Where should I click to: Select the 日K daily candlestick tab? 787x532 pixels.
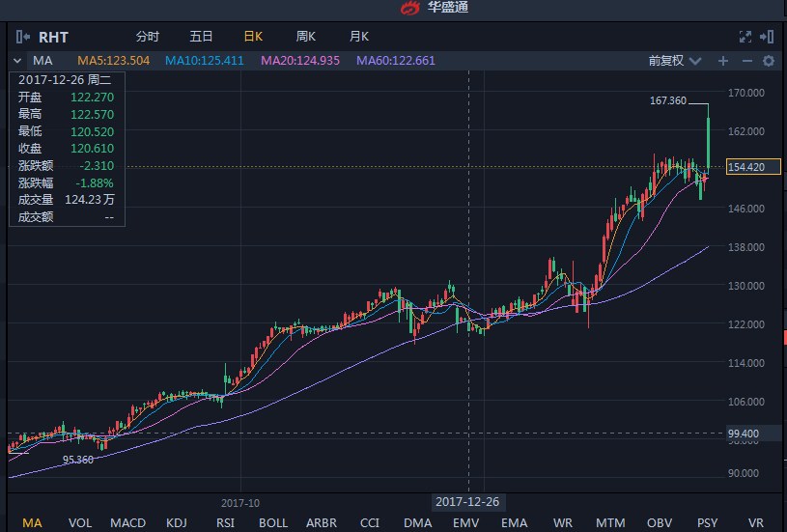[x=253, y=37]
